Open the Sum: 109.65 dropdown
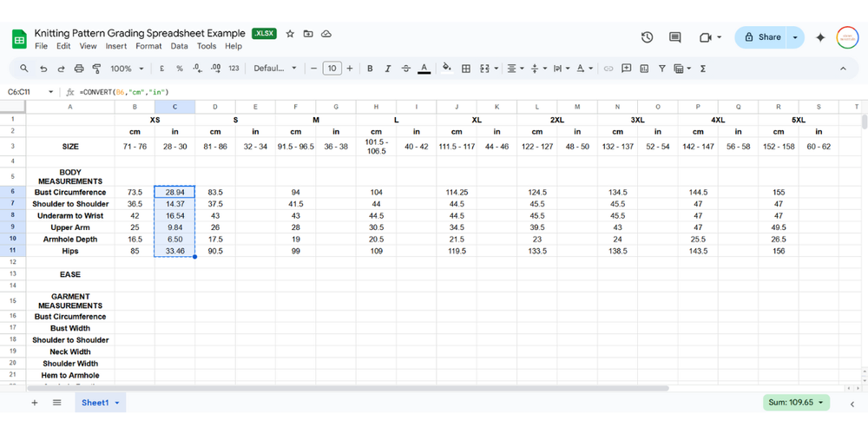The height and width of the screenshot is (434, 868). point(796,403)
